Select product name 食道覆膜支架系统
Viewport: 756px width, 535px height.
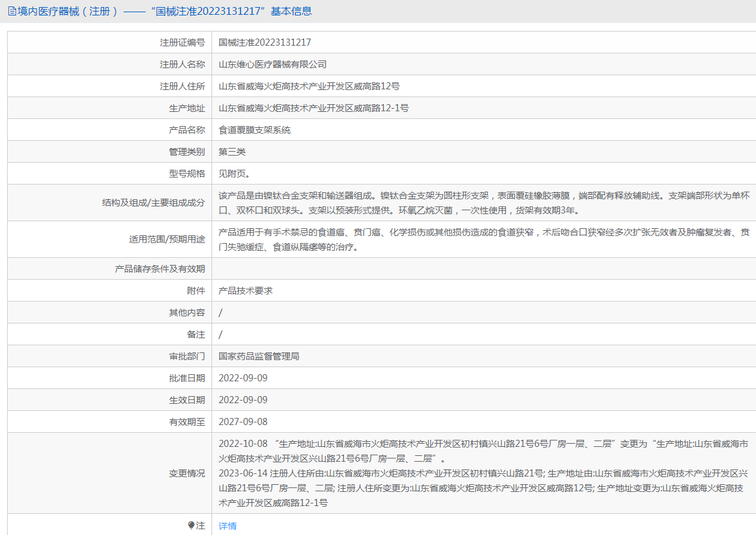pyautogui.click(x=255, y=130)
